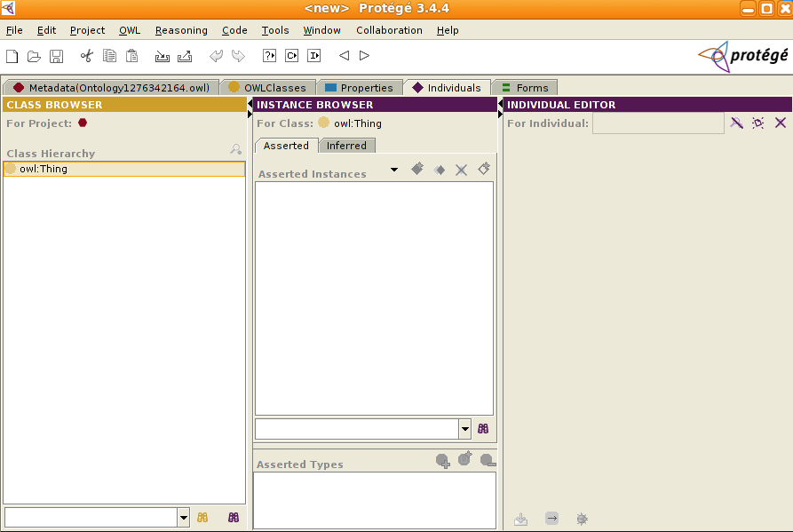Click the owl:Thing label beside For Class

tap(358, 123)
